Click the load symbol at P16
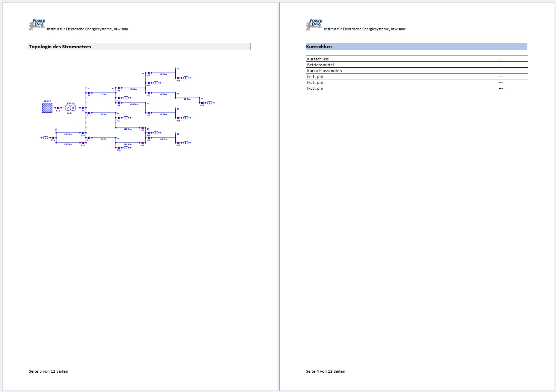Viewport: 556px width, 392px height. coord(186,78)
